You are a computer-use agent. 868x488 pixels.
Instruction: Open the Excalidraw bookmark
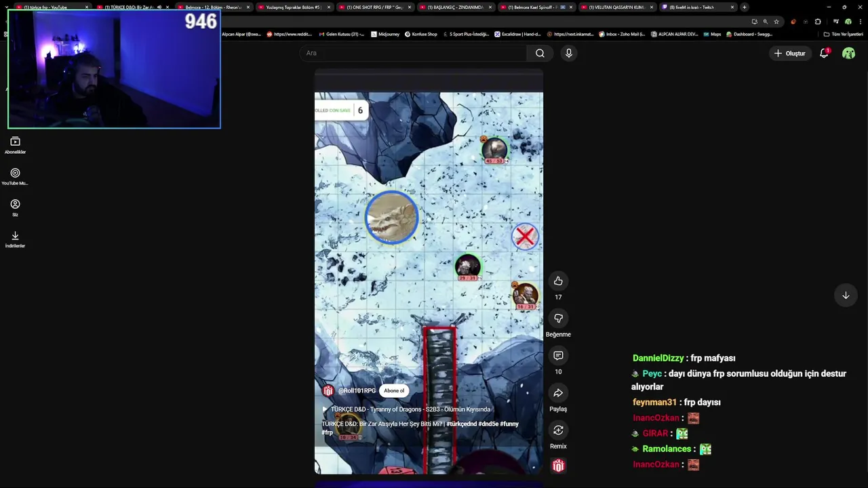tap(518, 34)
